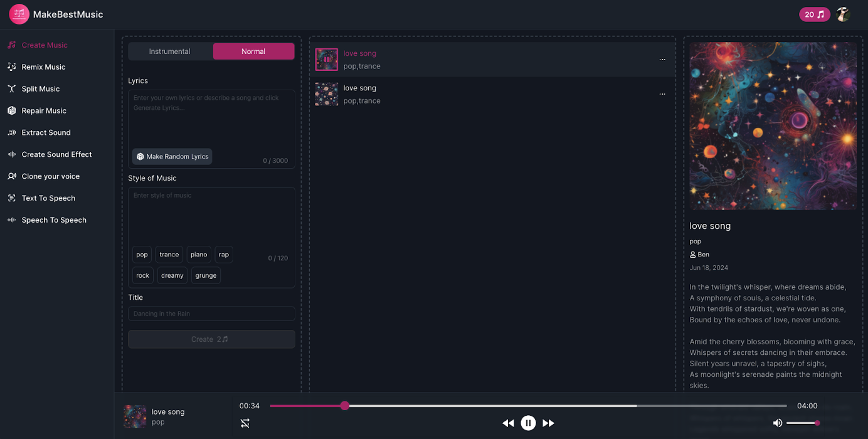Mute the volume speaker icon
Screen dimensions: 868x439
pyautogui.click(x=778, y=423)
